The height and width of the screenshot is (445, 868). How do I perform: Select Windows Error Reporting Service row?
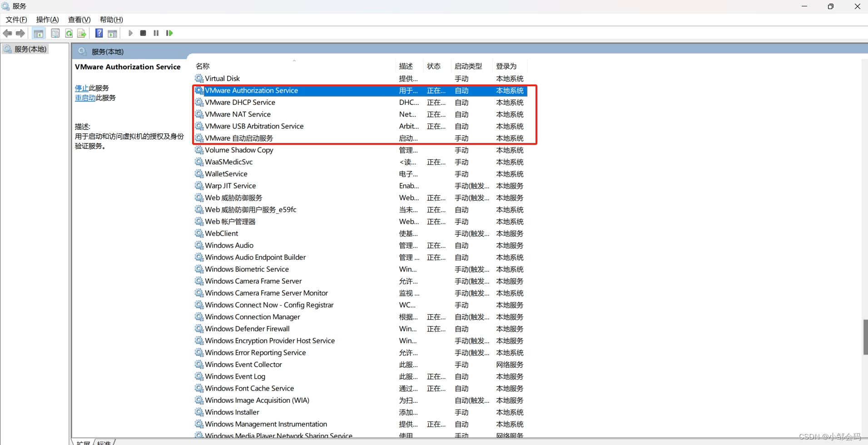(x=360, y=353)
